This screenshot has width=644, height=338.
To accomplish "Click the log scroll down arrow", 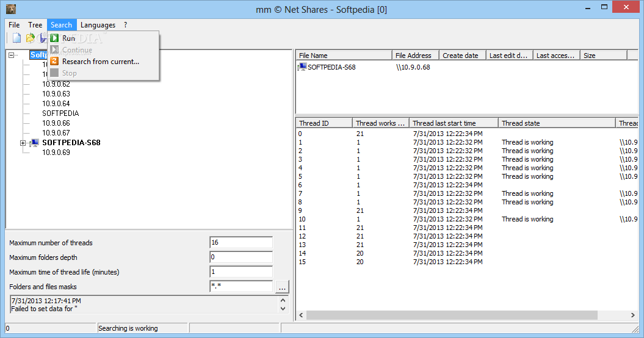I will [283, 309].
